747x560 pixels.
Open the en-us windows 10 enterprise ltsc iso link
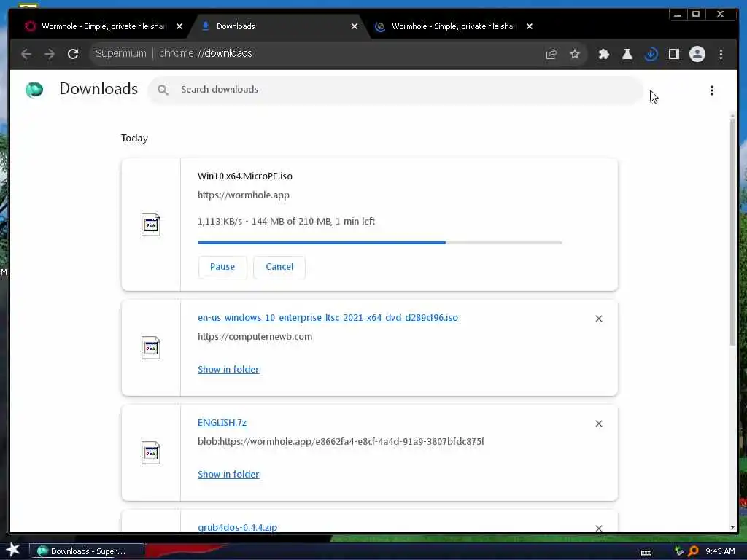pos(328,318)
